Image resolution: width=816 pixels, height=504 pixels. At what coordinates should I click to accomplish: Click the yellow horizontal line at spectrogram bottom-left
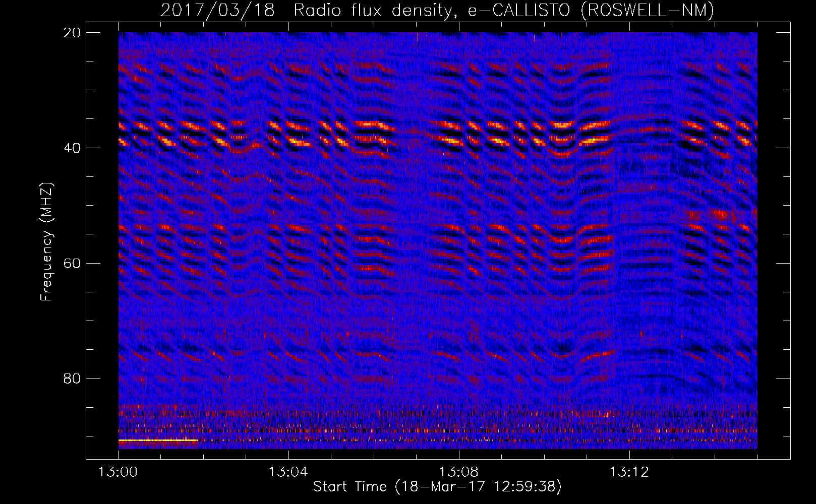coord(158,440)
